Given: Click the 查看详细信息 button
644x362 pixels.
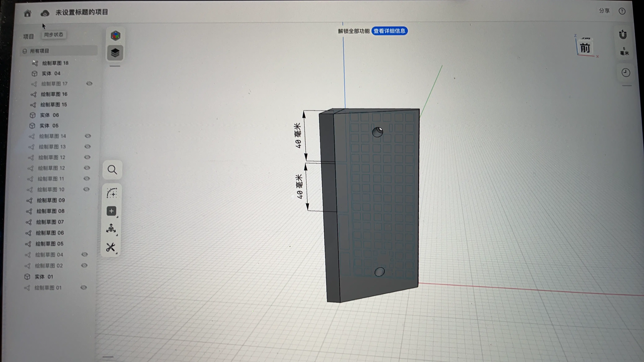Looking at the screenshot, I should [389, 31].
